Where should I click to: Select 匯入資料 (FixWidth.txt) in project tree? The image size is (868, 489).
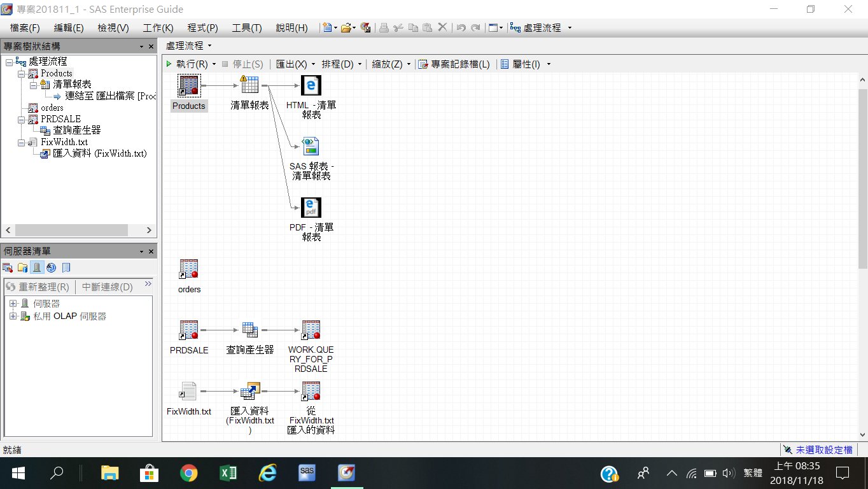(x=100, y=153)
